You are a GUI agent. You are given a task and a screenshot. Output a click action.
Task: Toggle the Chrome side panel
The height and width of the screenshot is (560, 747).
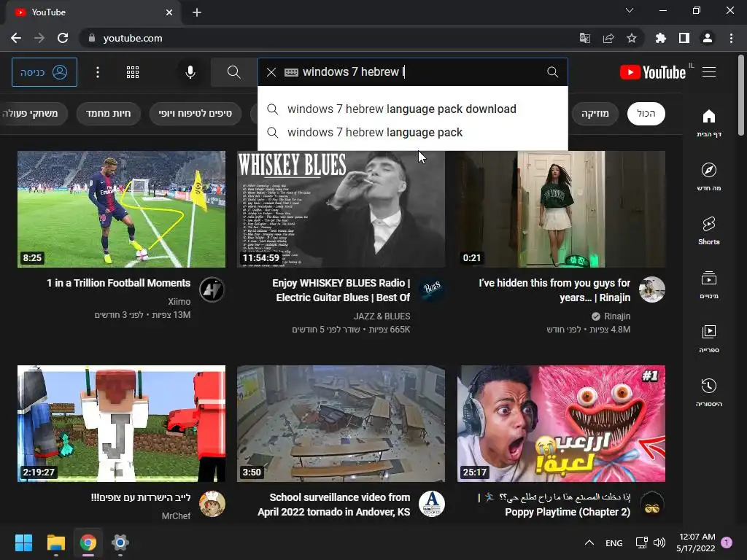[684, 38]
